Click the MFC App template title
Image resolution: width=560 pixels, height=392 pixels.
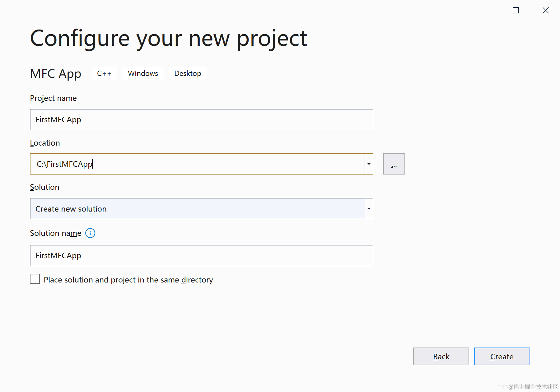(56, 74)
